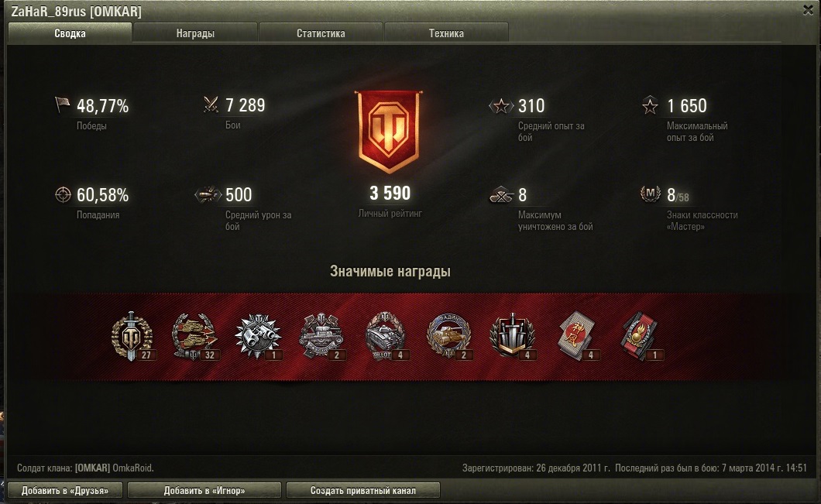The height and width of the screenshot is (504, 821).
Task: Click the kamikaze red kanji card award
Action: coord(575,335)
